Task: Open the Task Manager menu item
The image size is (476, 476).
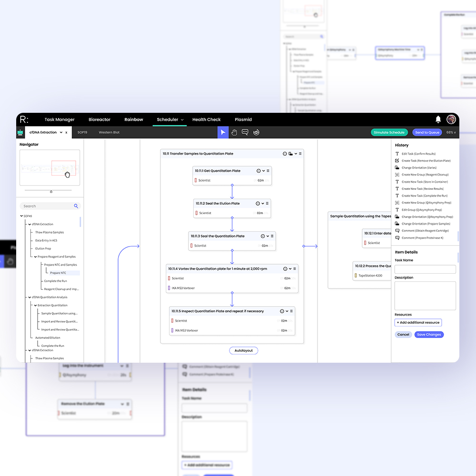Action: (x=59, y=119)
